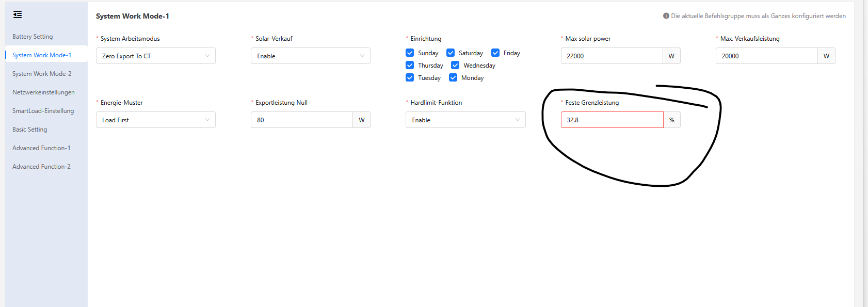
Task: Toggle the Saturday checkbox
Action: (451, 53)
